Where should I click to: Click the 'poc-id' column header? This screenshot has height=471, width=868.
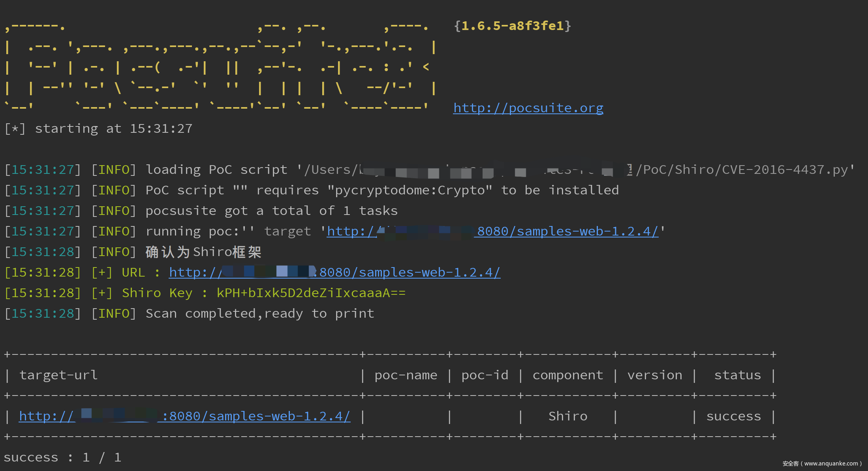tap(485, 375)
